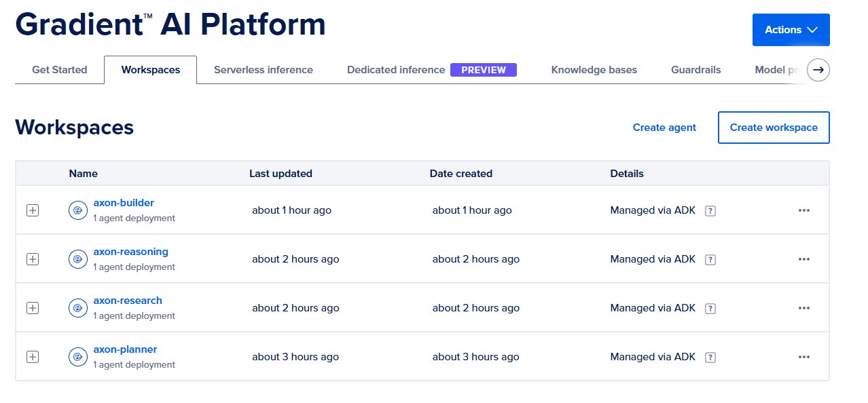Click the Gradient AI Platform page title
Screen dimensions: 868x403
(x=170, y=25)
